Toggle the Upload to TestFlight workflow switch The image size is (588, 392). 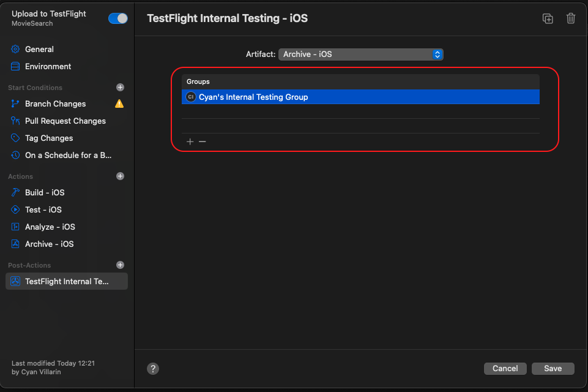coord(117,18)
